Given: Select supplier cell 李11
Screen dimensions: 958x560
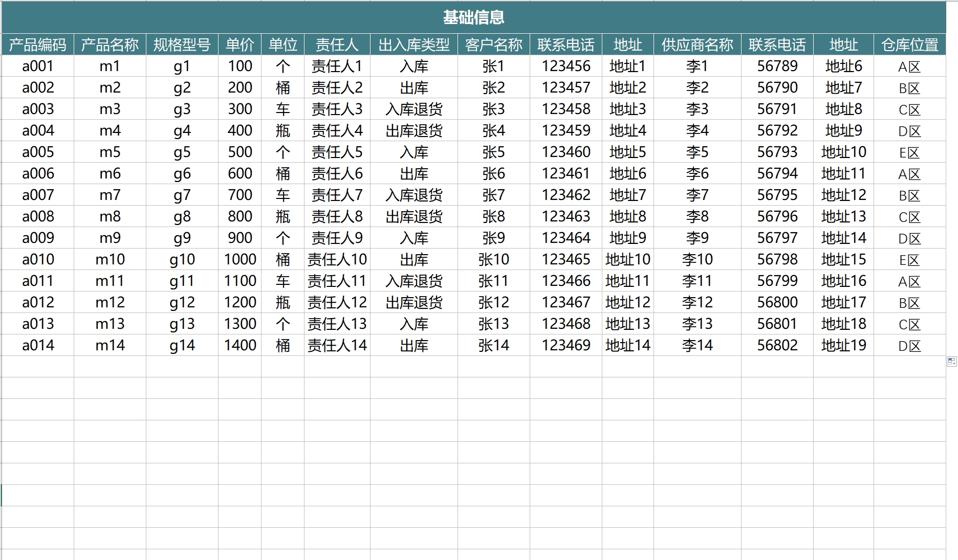Looking at the screenshot, I should (698, 281).
